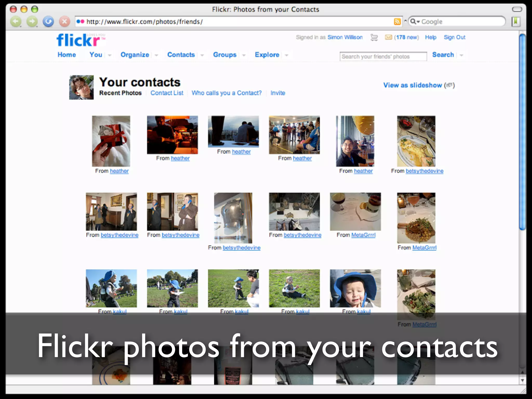The width and height of the screenshot is (532, 399).
Task: Click betsythedevine link under the armor photo
Action: tap(242, 248)
